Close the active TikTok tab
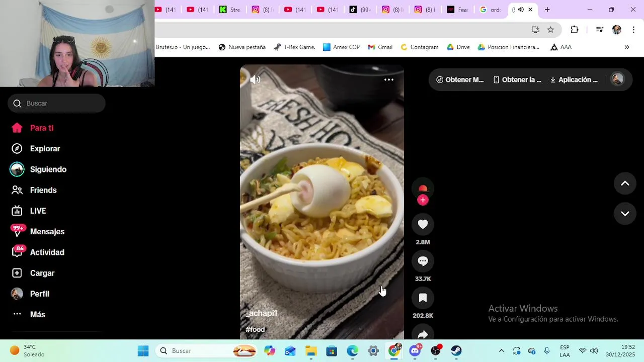Viewport: 644px width, 362px height. 530,10
